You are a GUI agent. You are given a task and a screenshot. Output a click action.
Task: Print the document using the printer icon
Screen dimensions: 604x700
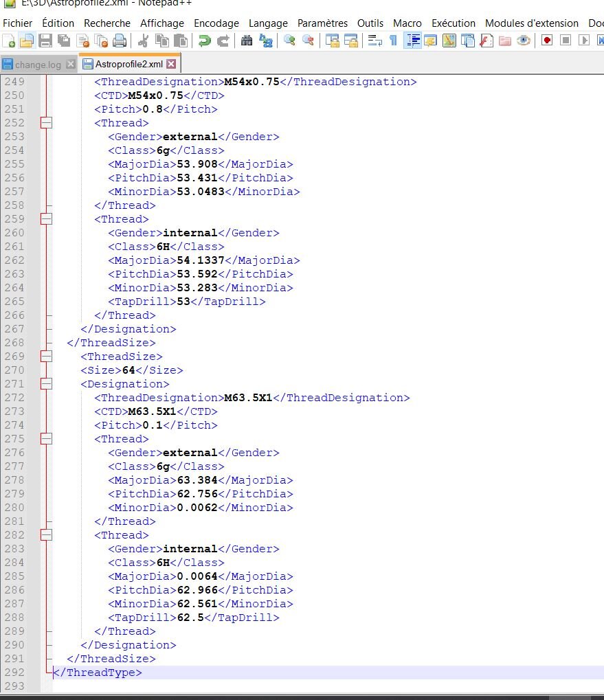[120, 41]
